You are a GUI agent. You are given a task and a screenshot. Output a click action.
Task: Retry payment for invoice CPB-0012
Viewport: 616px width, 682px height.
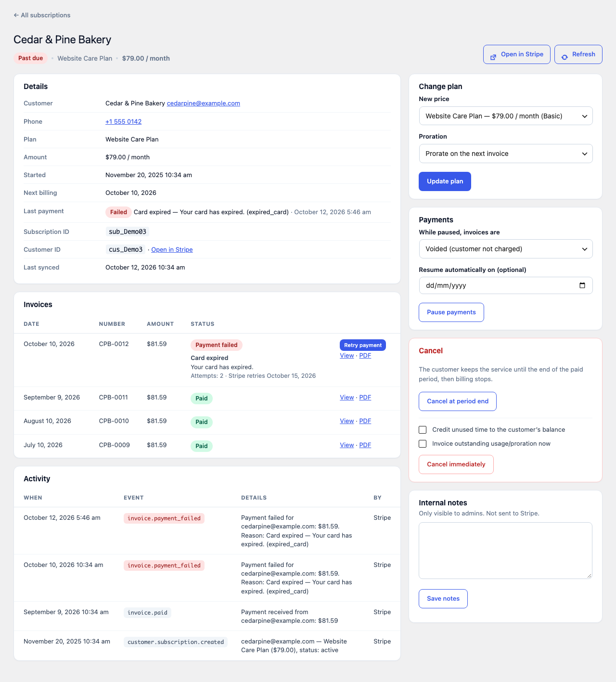coord(363,345)
